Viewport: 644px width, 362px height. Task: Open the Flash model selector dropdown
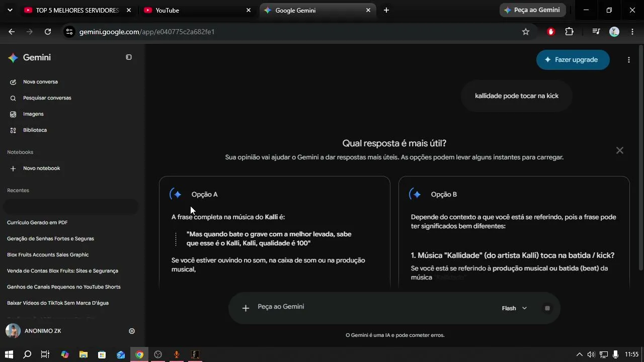[514, 308]
